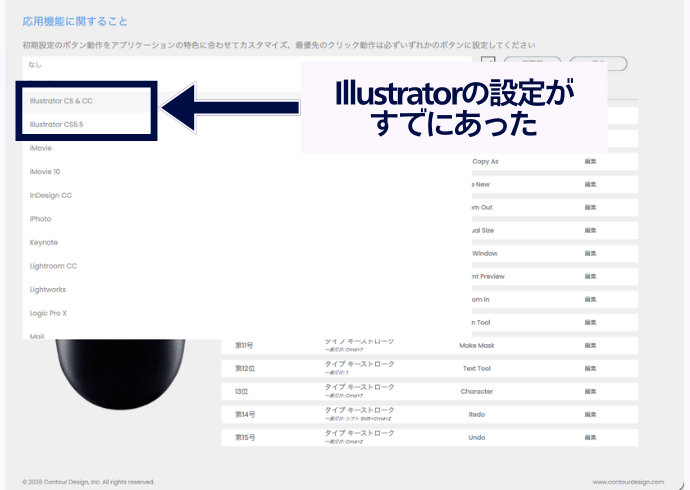The image size is (690, 490).
Task: Choose Lightworks from the dropdown list
Action: click(49, 289)
